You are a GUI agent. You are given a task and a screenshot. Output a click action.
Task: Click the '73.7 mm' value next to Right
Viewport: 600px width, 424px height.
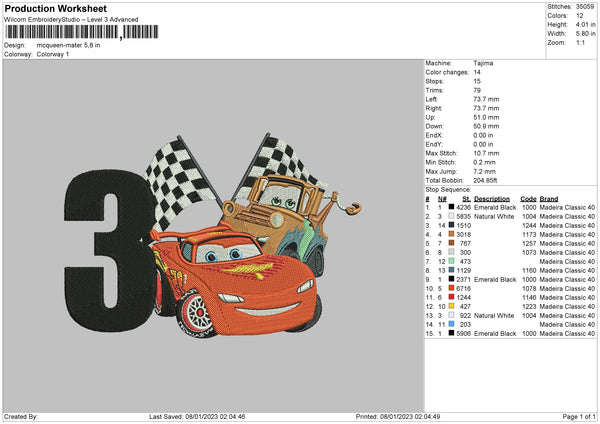coord(486,108)
